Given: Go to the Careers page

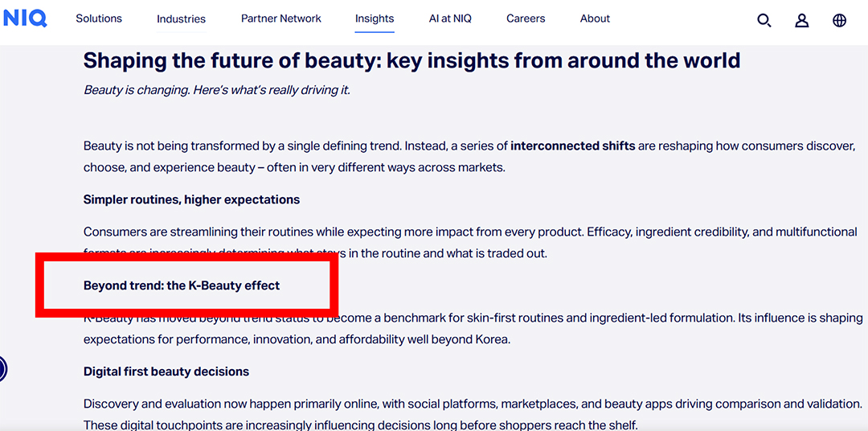Looking at the screenshot, I should 526,18.
